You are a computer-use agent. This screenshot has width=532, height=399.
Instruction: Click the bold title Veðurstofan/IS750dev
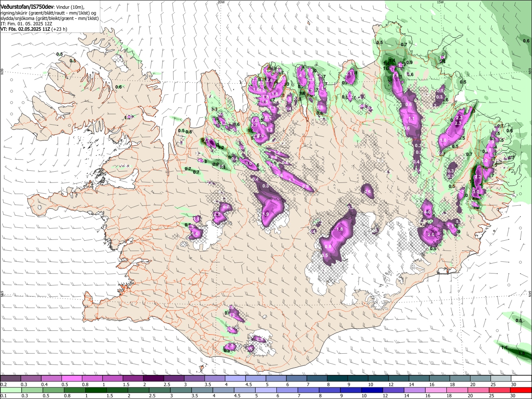(27, 6)
